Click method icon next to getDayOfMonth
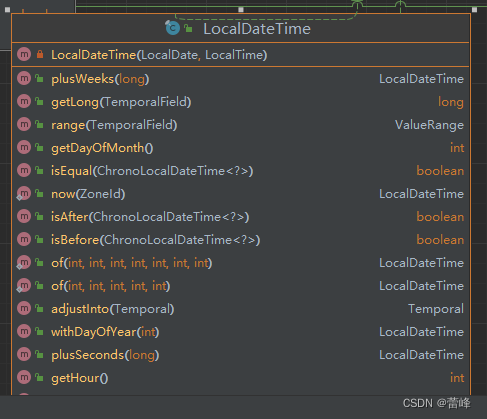This screenshot has width=487, height=419. (24, 147)
